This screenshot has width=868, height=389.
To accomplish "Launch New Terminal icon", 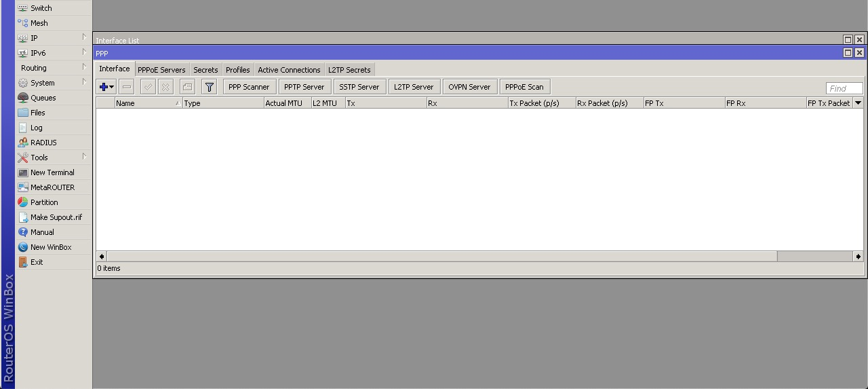I will click(23, 172).
